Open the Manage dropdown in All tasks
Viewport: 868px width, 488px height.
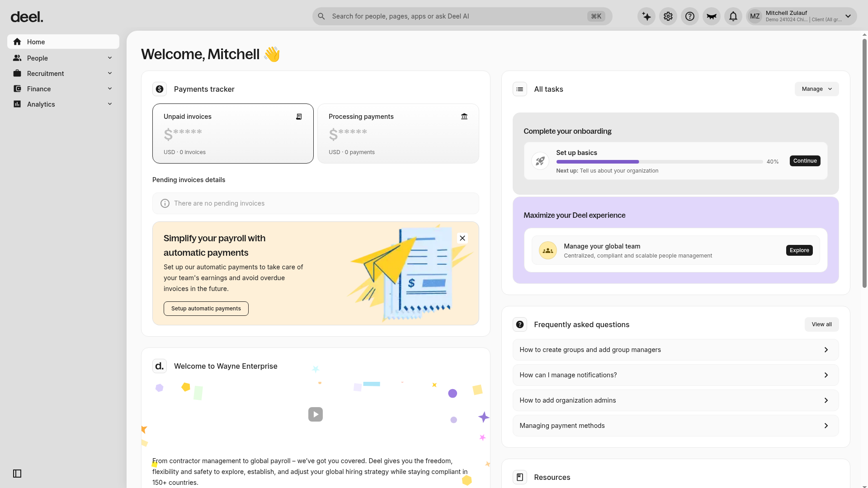tap(816, 89)
